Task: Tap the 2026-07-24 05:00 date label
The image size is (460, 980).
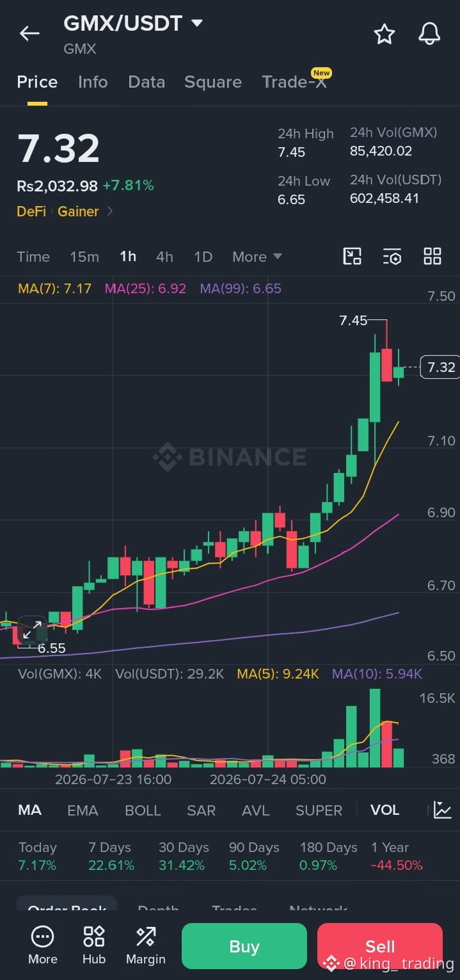Action: point(268,780)
